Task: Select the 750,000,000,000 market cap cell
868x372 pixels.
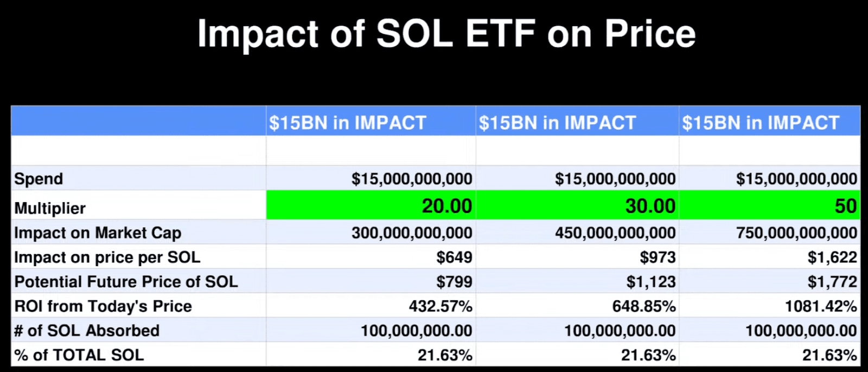Action: (796, 232)
